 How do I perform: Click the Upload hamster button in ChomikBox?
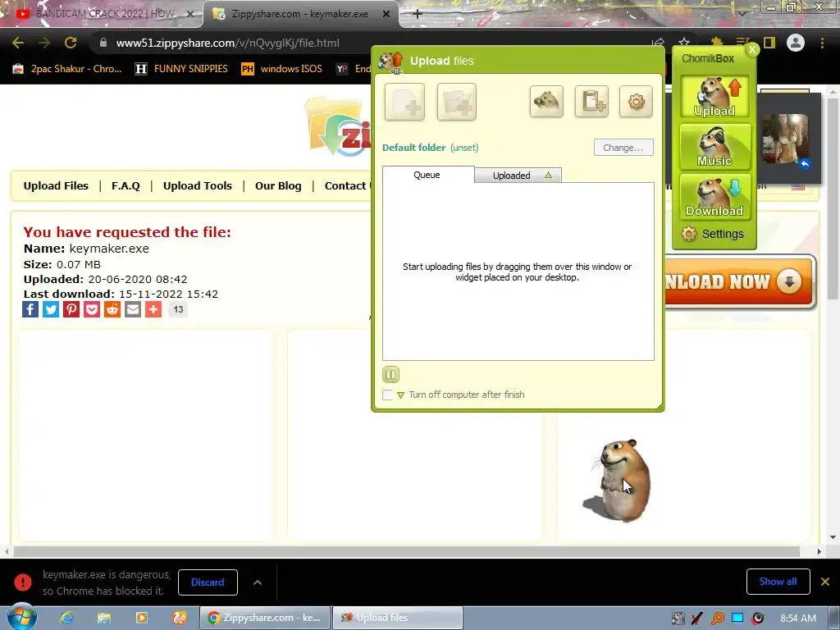tap(714, 97)
